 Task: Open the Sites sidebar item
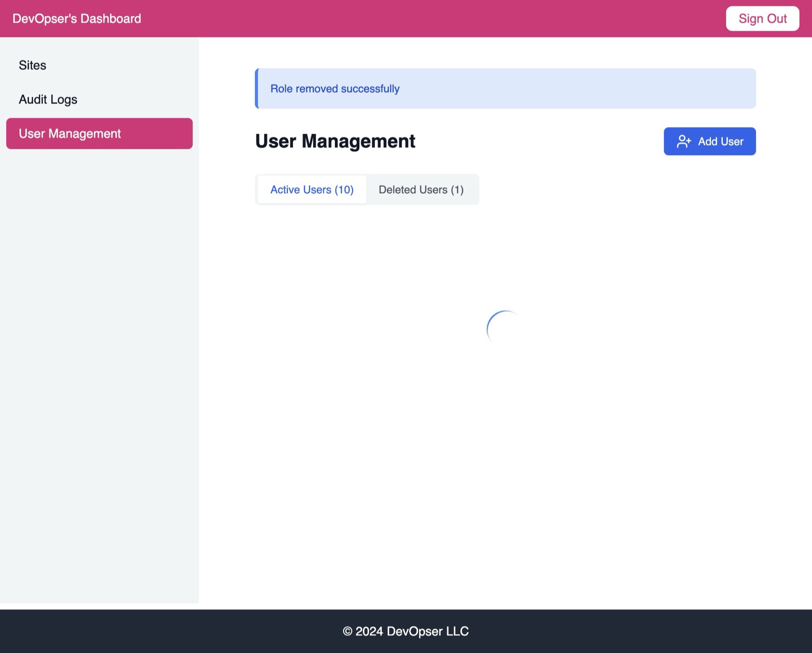(99, 65)
